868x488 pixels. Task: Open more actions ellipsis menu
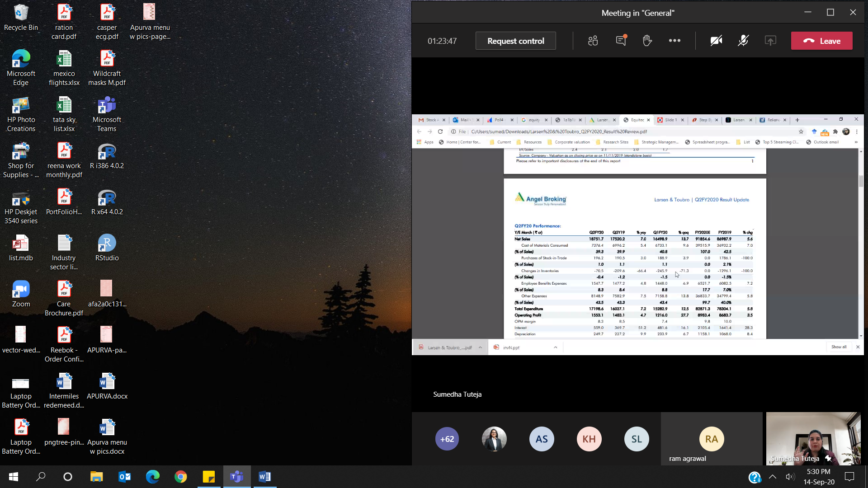click(x=675, y=41)
